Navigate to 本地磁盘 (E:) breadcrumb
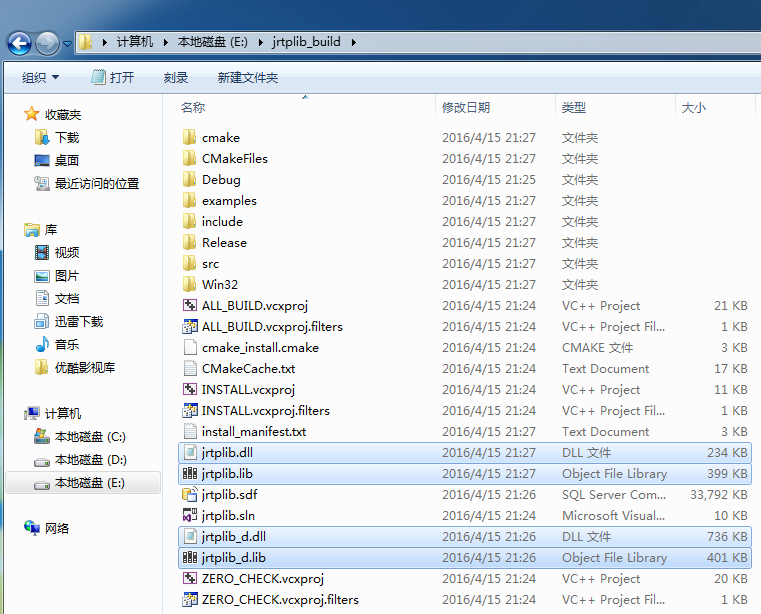 (x=213, y=42)
